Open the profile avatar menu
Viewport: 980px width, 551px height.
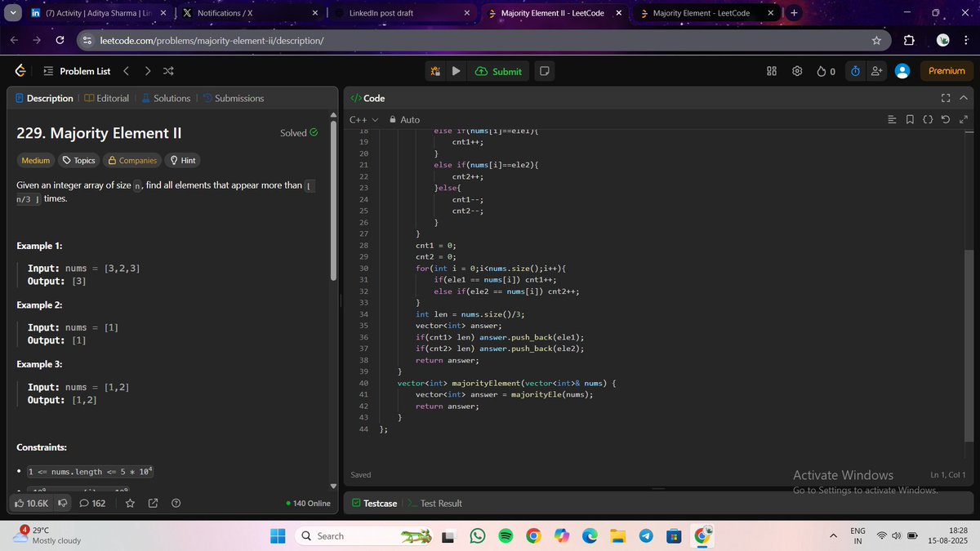click(x=902, y=71)
